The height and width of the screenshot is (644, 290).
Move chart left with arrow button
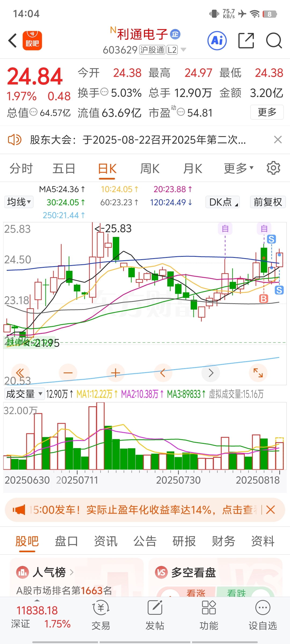pyautogui.click(x=163, y=373)
